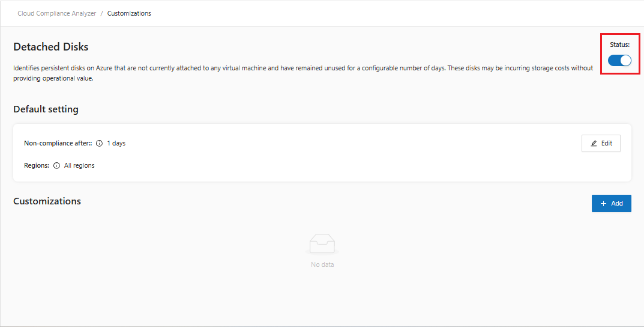644x327 pixels.
Task: Click the "Non-compliance after" label
Action: tap(58, 144)
